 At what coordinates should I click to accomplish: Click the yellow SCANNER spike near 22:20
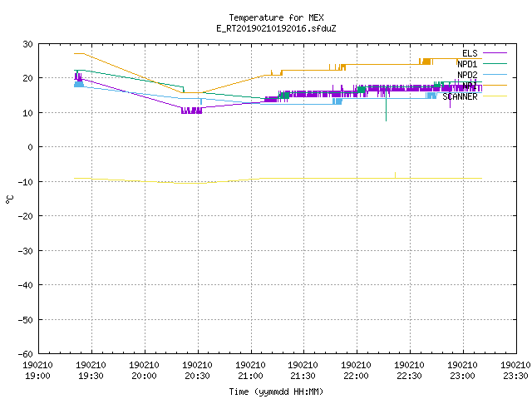click(396, 175)
